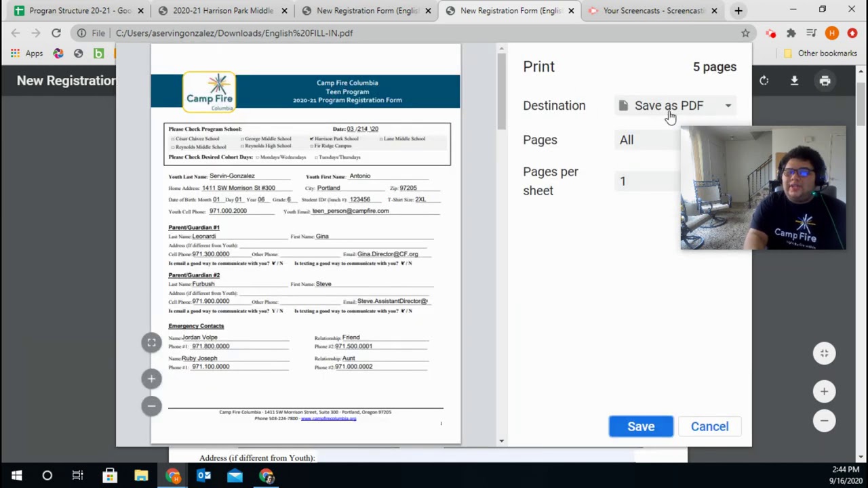Viewport: 868px width, 488px height.
Task: Reload the current page
Action: (56, 33)
